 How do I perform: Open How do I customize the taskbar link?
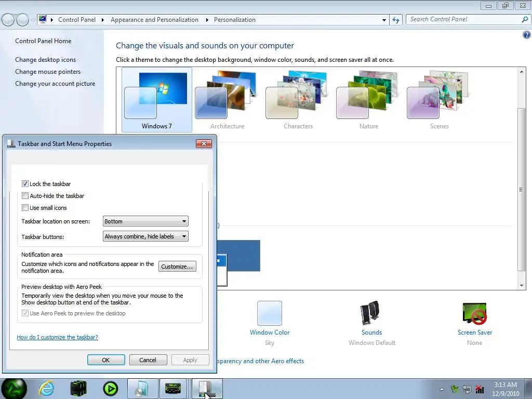57,337
